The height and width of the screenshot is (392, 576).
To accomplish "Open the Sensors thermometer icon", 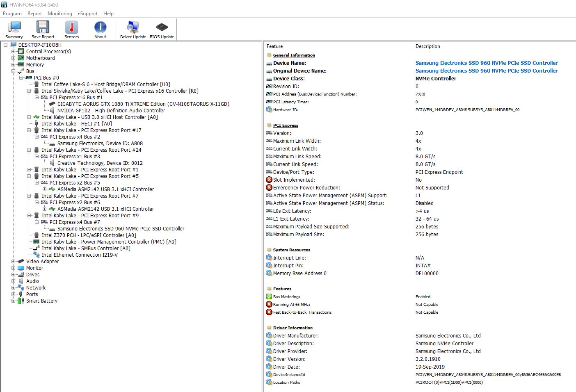I will 71,27.
